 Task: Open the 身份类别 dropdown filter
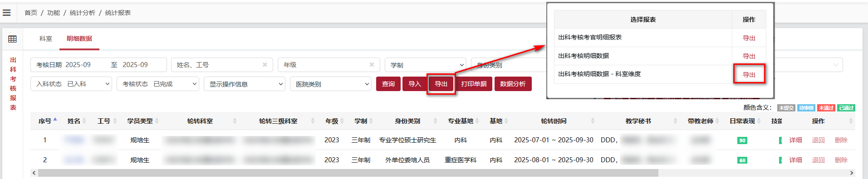[508, 65]
